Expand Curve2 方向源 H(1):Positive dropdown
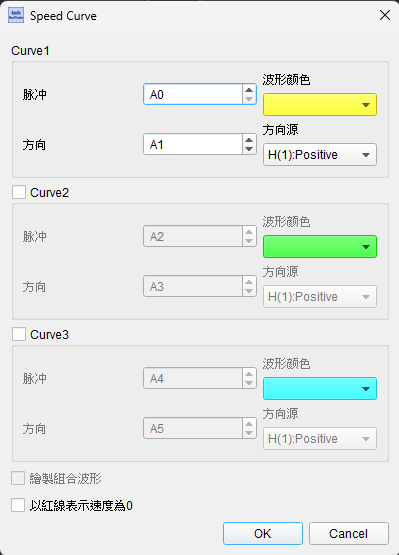 [x=320, y=297]
